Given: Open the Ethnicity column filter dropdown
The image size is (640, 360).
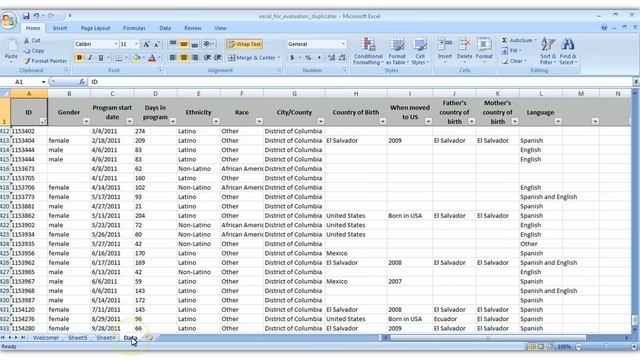Looking at the screenshot, I should click(x=216, y=121).
